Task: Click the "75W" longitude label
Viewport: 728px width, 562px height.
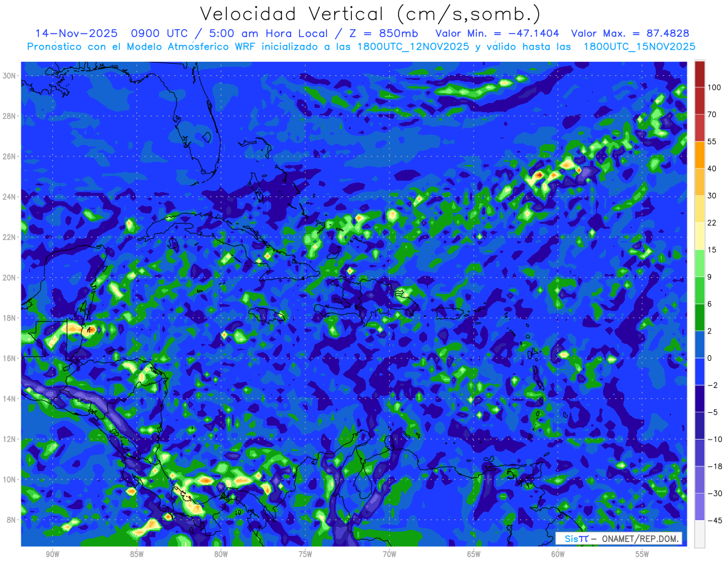Action: click(305, 554)
